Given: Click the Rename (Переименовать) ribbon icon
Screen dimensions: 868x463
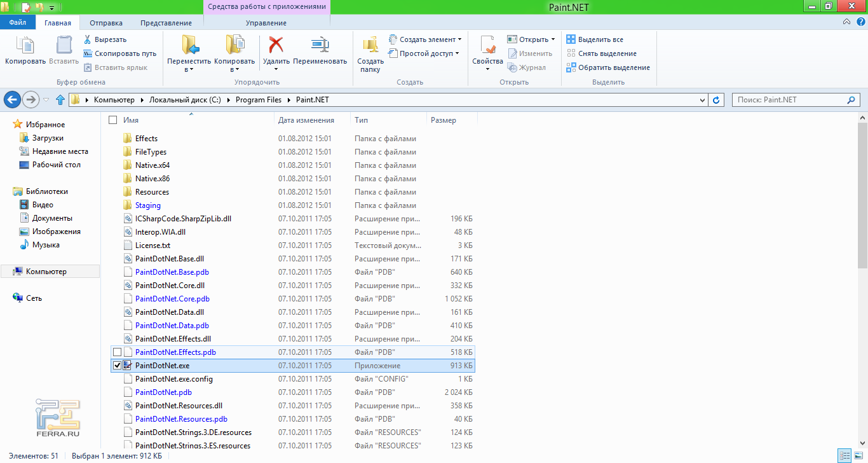Looking at the screenshot, I should [320, 45].
